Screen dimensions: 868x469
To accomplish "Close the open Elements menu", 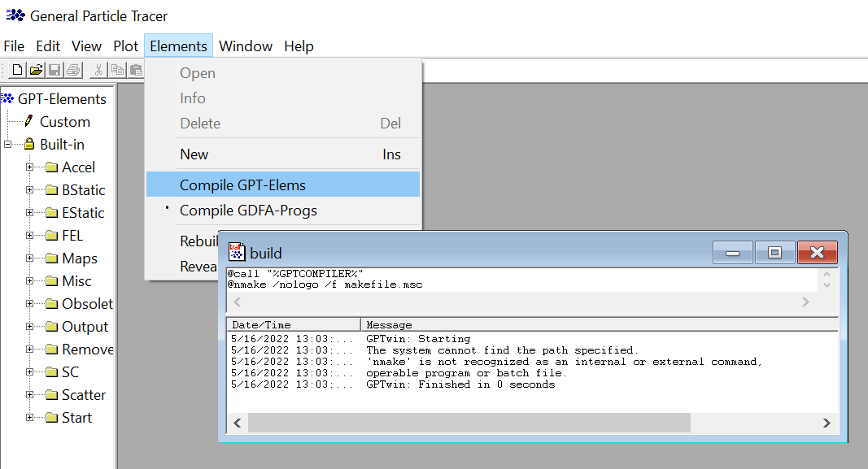I will 178,46.
